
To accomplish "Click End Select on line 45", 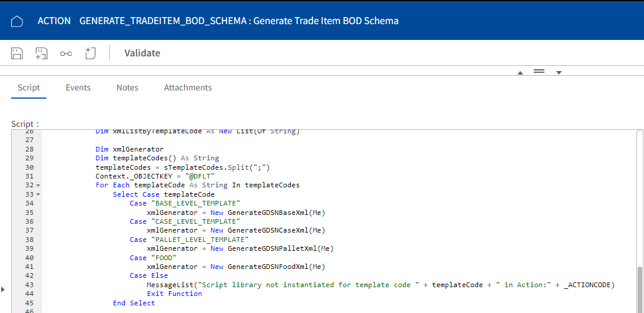I will [134, 302].
